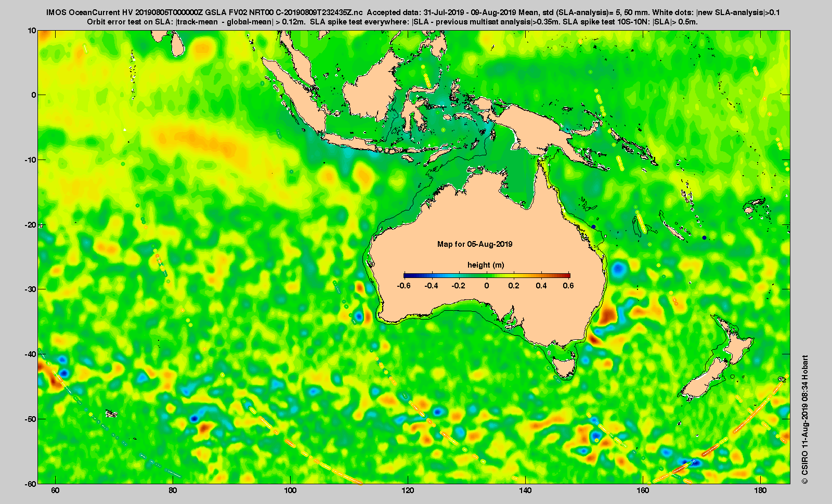Click longitude axis label 60
The height and width of the screenshot is (504, 832).
56,491
